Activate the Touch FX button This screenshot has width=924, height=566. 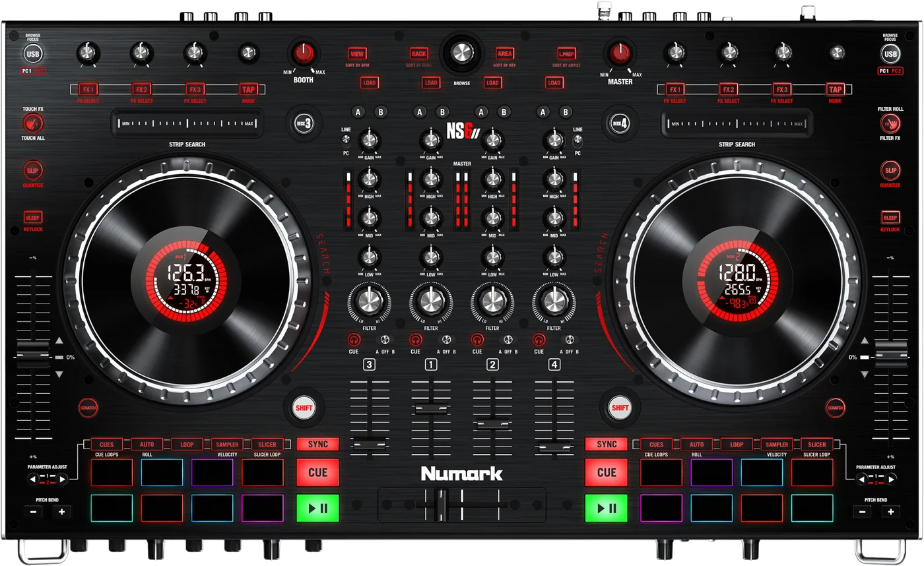33,123
